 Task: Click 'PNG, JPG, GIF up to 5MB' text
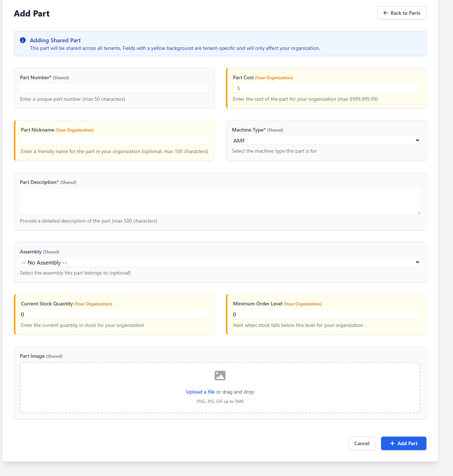220,401
